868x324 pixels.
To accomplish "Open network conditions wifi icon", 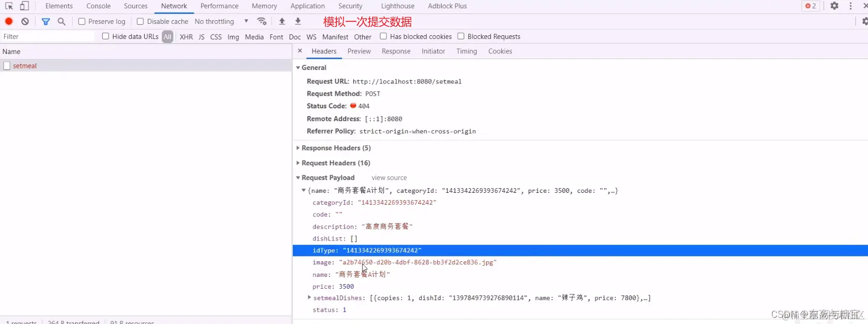I will pyautogui.click(x=262, y=21).
